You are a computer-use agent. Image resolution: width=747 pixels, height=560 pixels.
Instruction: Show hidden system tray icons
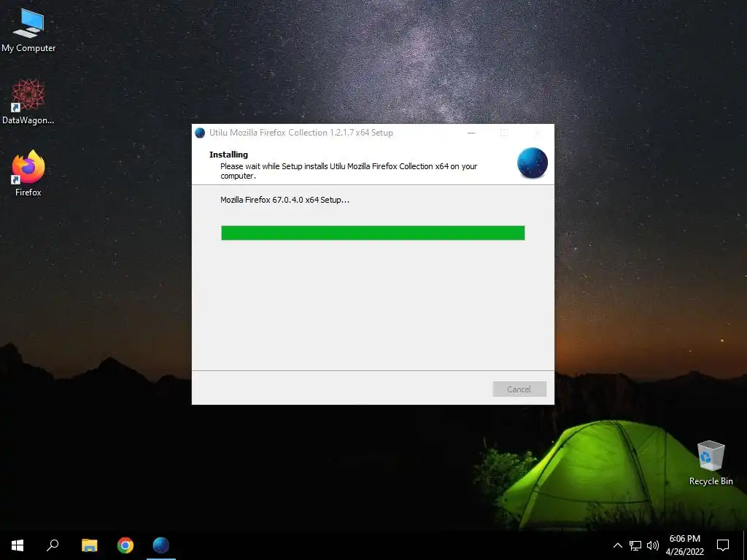[617, 545]
